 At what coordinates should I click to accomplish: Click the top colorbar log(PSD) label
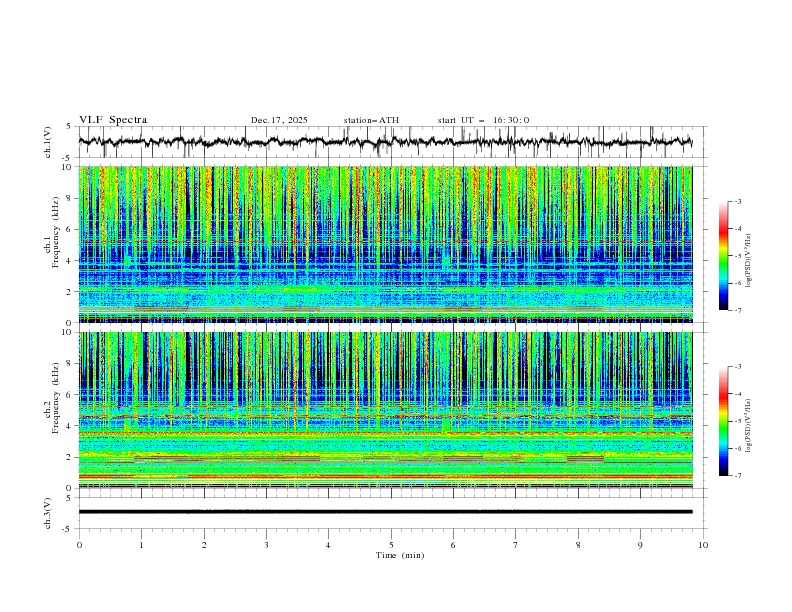[x=749, y=256]
